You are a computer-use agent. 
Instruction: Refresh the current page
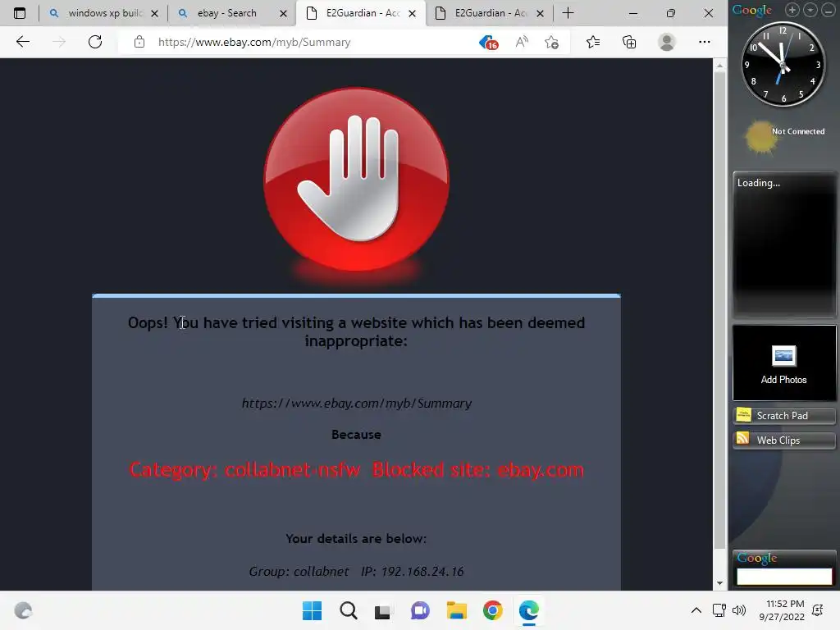point(95,42)
